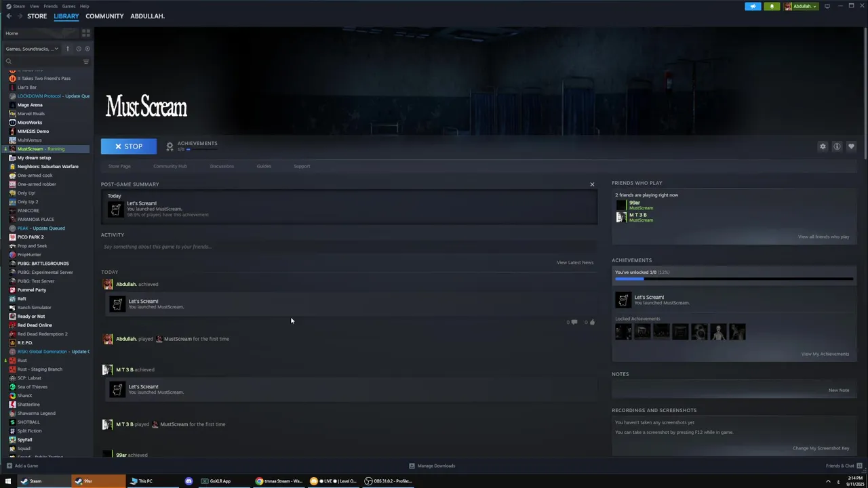Screen dimensions: 868x488
Task: Click the achievements progress bar
Action: tap(734, 279)
